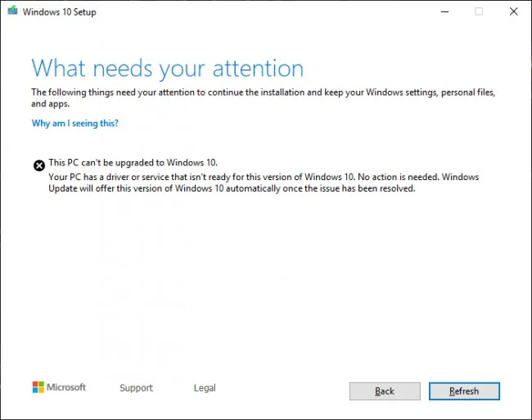
Task: Open the Support link
Action: 136,388
